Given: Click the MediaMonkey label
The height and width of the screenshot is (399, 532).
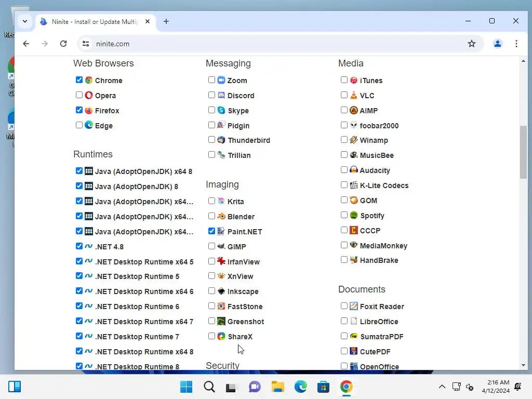Looking at the screenshot, I should [383, 246].
